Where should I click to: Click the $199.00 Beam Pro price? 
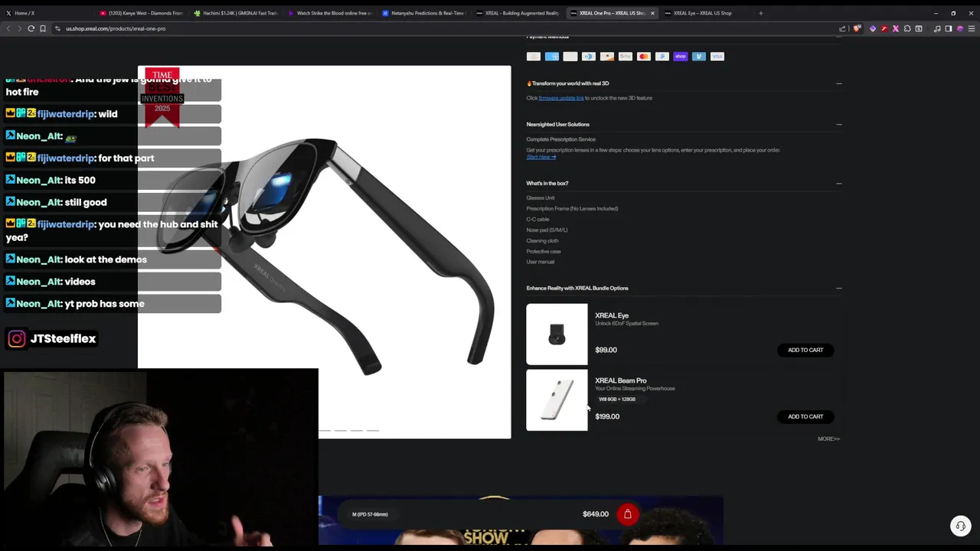607,416
